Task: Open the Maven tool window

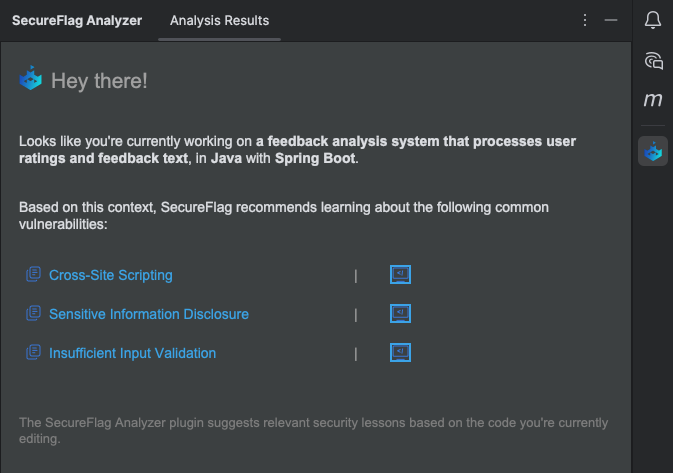Action: pos(653,100)
